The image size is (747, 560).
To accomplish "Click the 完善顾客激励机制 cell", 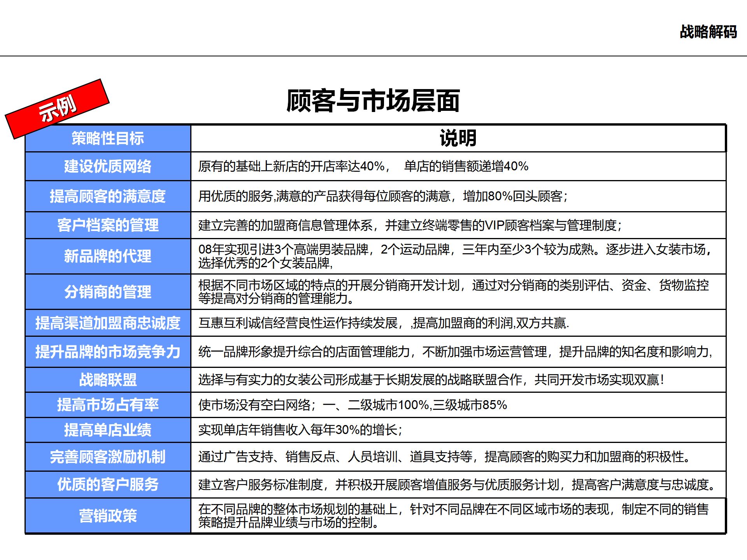I will 108,457.
